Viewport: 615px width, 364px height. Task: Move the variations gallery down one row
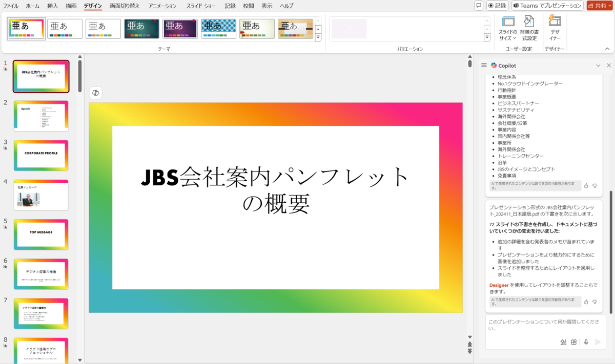tap(487, 29)
